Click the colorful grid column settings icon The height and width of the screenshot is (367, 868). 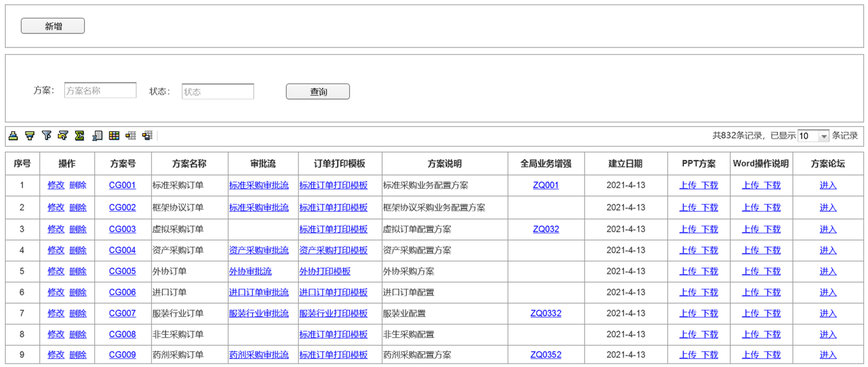coord(114,135)
